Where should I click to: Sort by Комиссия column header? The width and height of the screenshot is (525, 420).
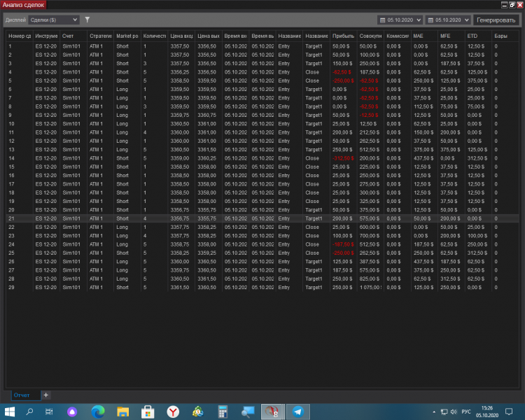398,36
